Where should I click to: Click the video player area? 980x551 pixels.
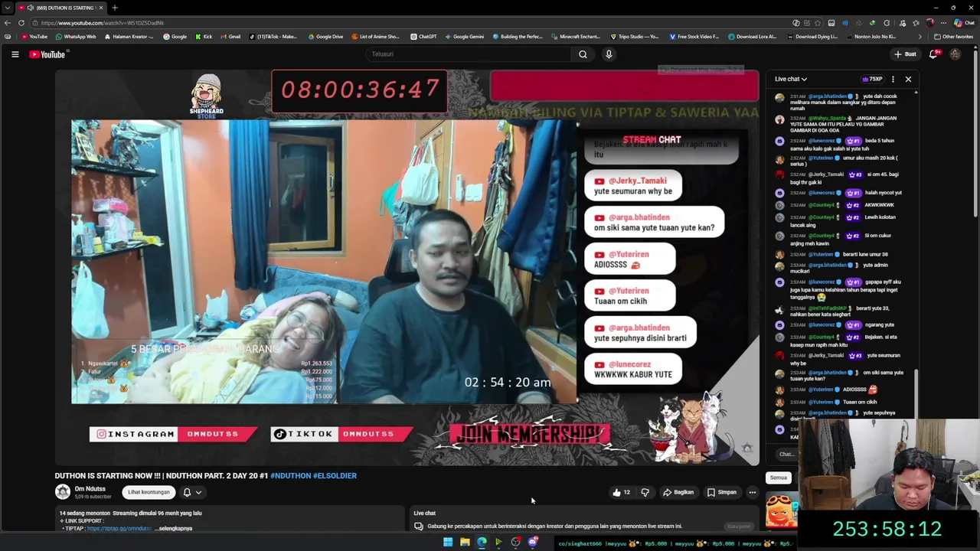(407, 267)
